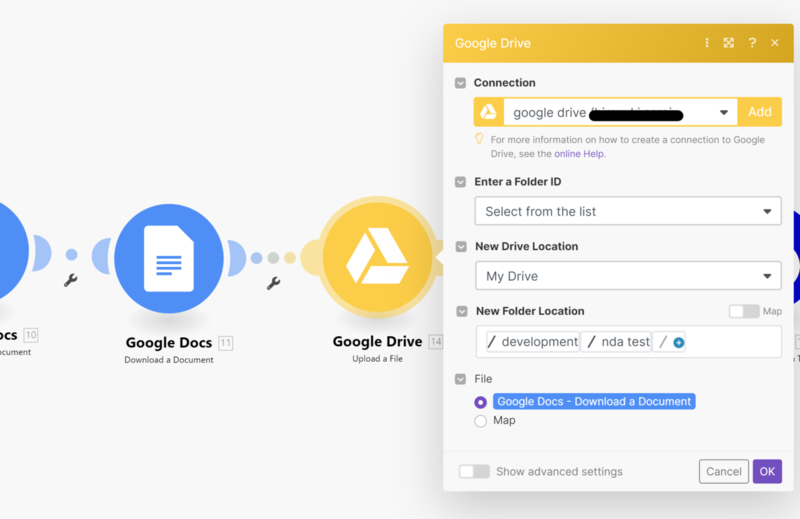This screenshot has height=519, width=800.
Task: Click the Cancel button
Action: pos(723,472)
